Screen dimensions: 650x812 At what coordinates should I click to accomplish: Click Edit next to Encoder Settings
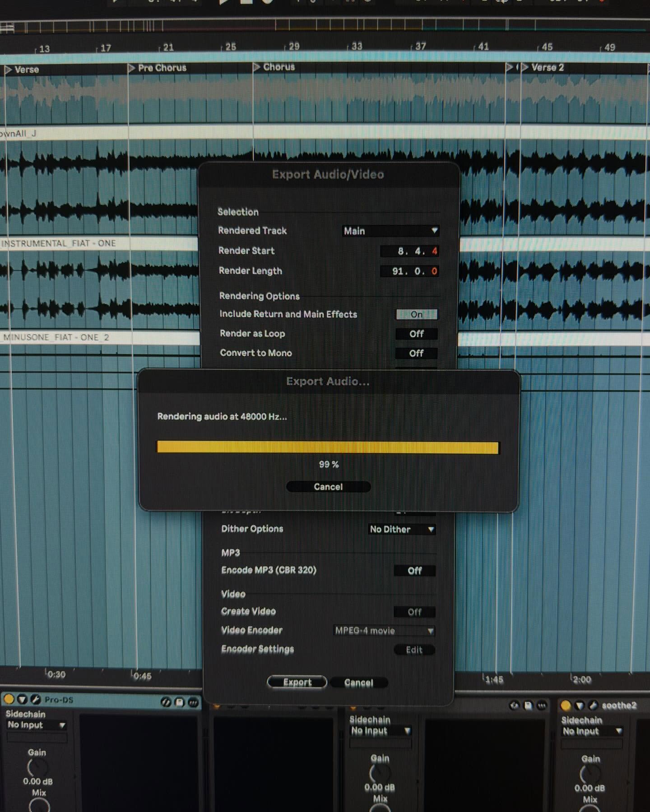point(414,650)
